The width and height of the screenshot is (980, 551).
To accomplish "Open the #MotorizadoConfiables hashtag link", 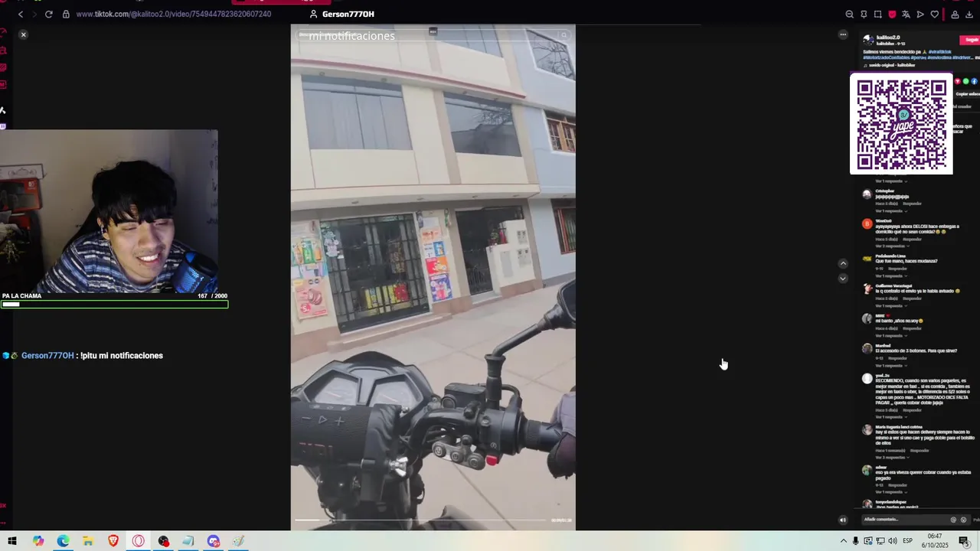I will point(885,57).
